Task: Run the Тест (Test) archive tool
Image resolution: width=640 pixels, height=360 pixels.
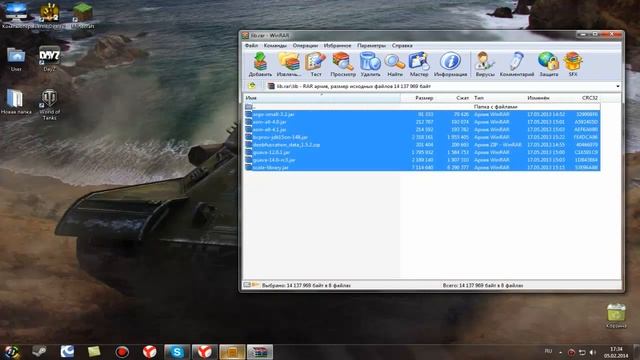Action: pos(316,64)
